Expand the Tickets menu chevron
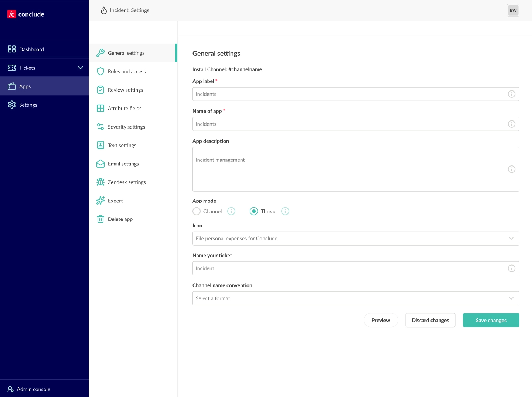 [x=81, y=68]
